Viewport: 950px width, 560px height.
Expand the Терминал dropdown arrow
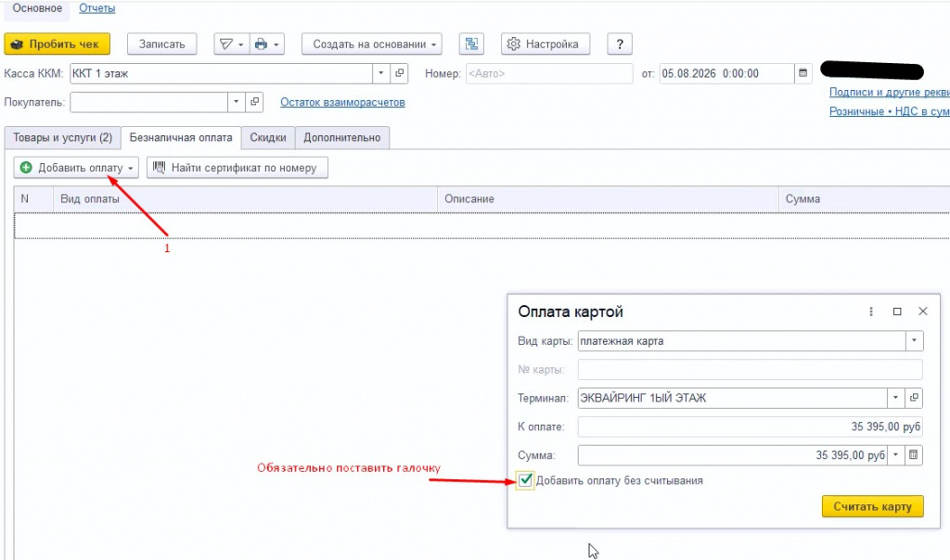click(895, 398)
